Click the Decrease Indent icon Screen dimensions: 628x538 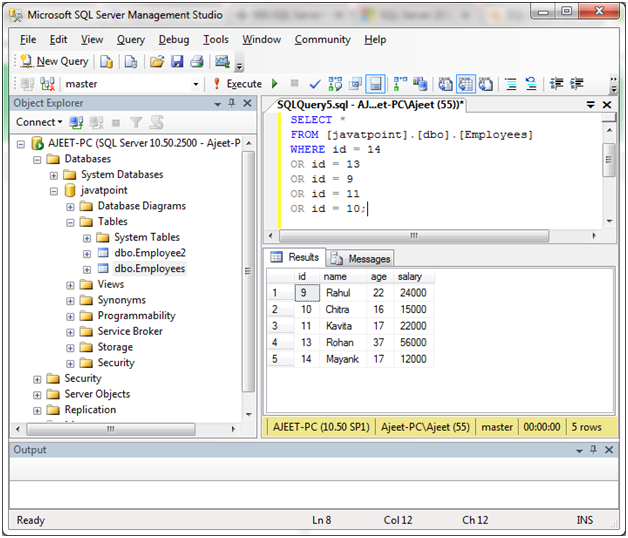click(556, 84)
